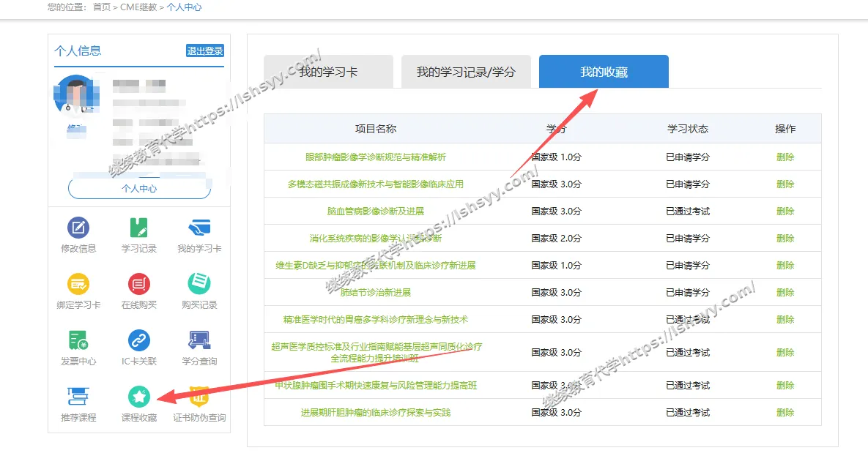Delete 超声医学质控标准 row via 删除
Screen dimensions: 868x464
coord(785,352)
